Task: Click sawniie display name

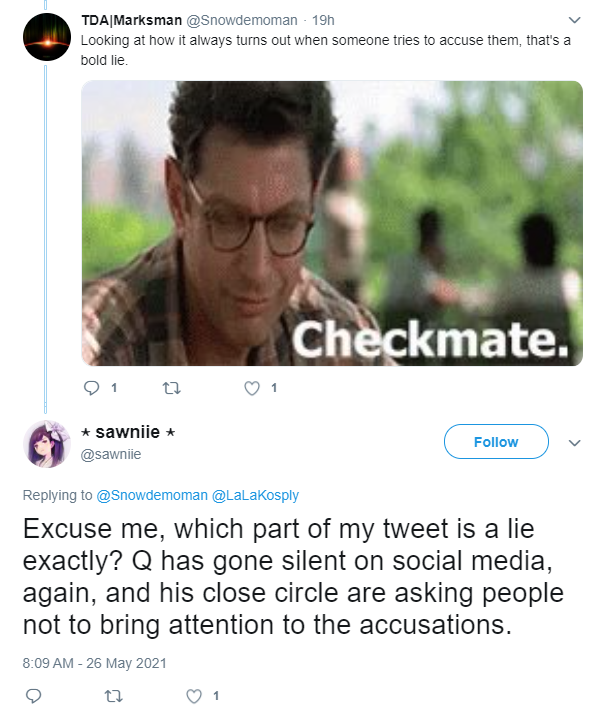Action: (x=128, y=432)
